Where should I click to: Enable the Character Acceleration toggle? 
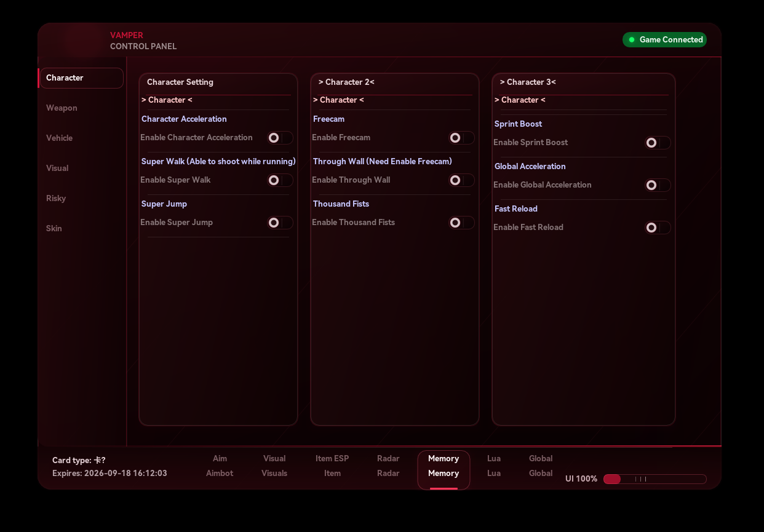pyautogui.click(x=281, y=138)
